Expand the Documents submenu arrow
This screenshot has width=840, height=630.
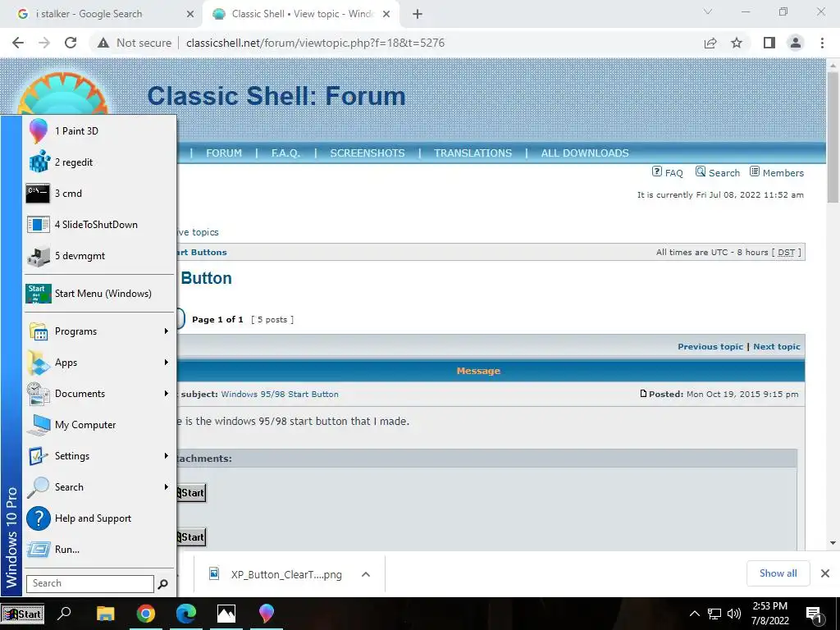click(167, 394)
